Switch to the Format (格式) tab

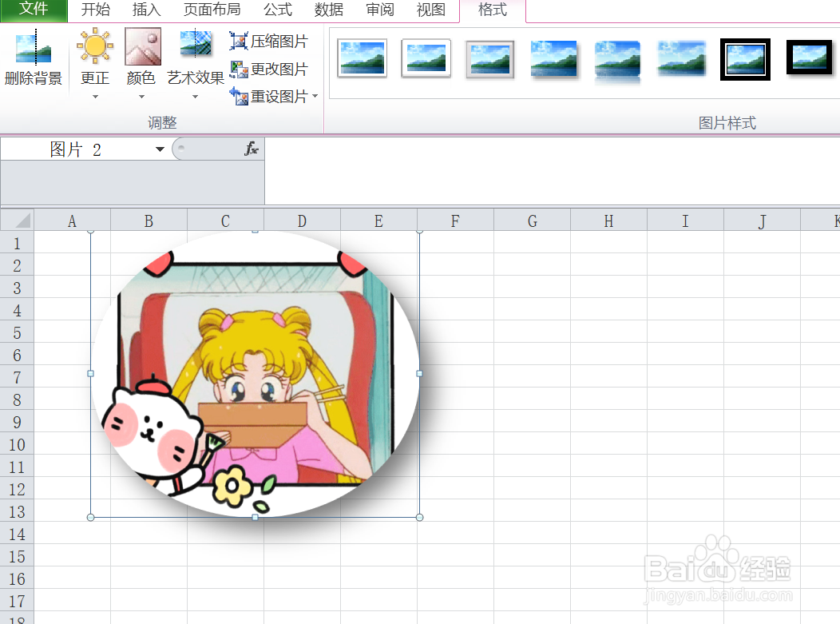click(493, 10)
